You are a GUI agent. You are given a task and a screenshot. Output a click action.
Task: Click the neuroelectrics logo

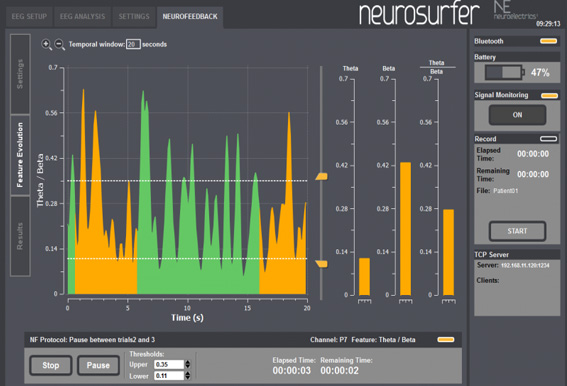pyautogui.click(x=515, y=10)
